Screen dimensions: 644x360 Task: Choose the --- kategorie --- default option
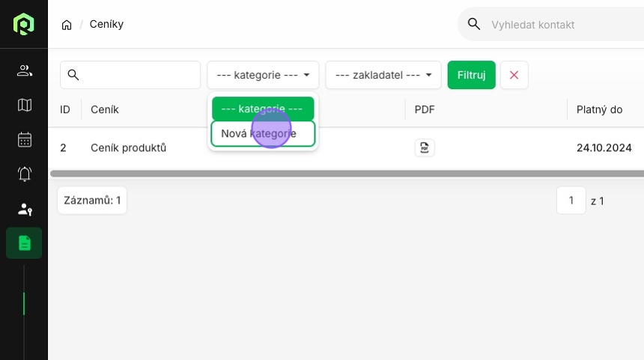(263, 109)
